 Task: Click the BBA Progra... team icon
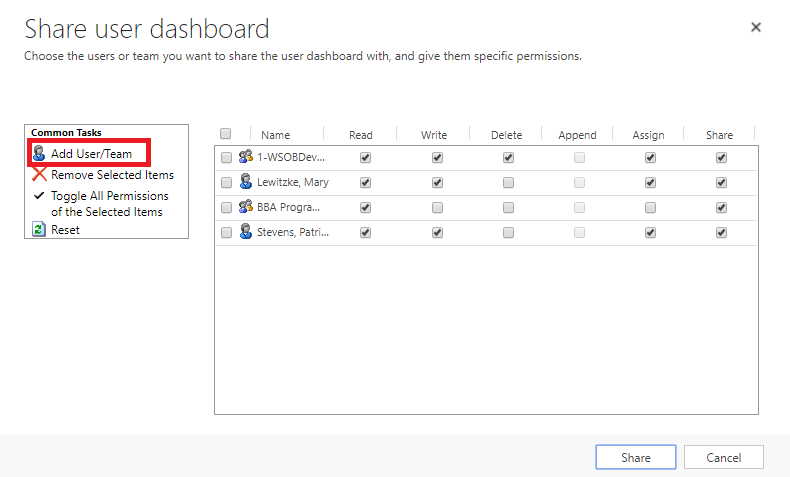(x=245, y=207)
